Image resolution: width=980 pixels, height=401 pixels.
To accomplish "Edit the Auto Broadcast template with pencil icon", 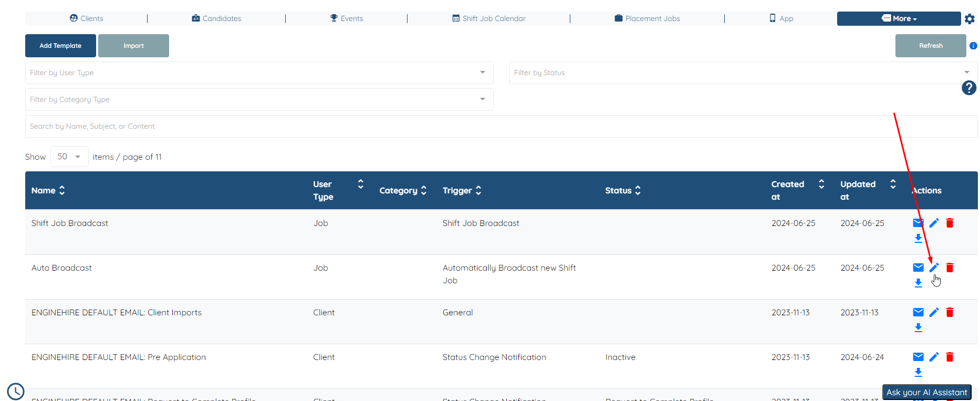I will 934,268.
